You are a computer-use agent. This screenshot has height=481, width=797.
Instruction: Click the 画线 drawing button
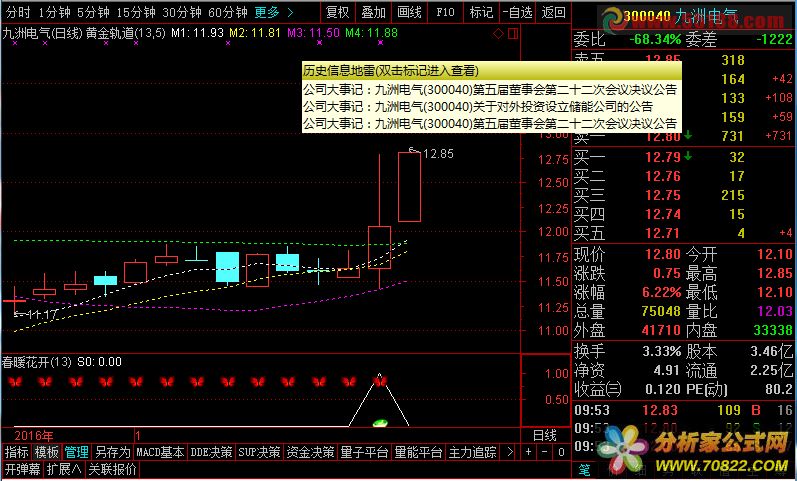[410, 12]
